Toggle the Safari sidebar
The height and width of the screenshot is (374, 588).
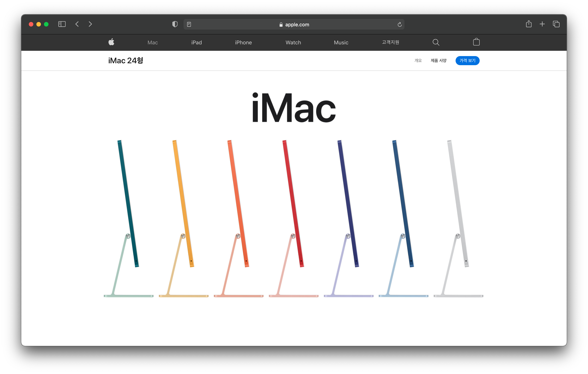tap(62, 24)
